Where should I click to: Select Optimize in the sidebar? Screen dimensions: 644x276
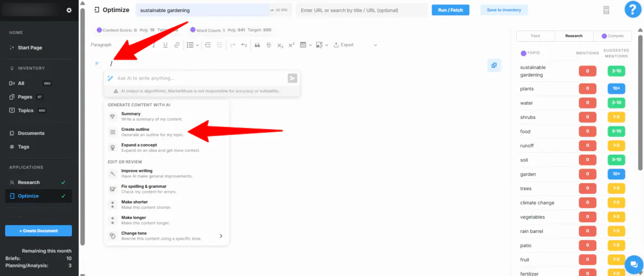39,196
